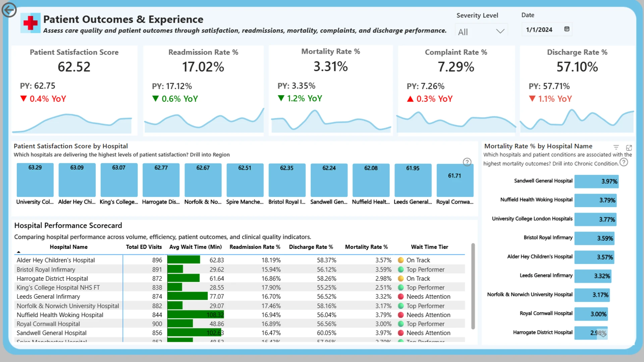
Task: Expand the Severity Level dropdown
Action: coord(481,31)
